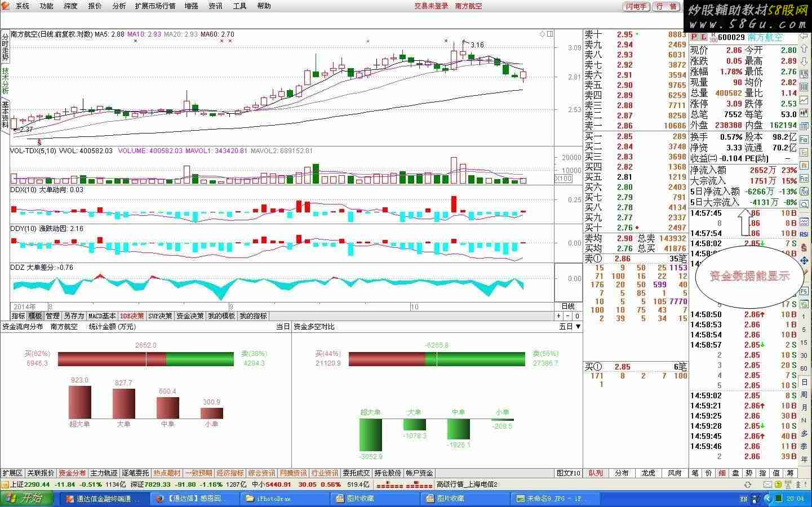
Task: Open the candlestick chart icon in right sidebar
Action: [x=805, y=113]
